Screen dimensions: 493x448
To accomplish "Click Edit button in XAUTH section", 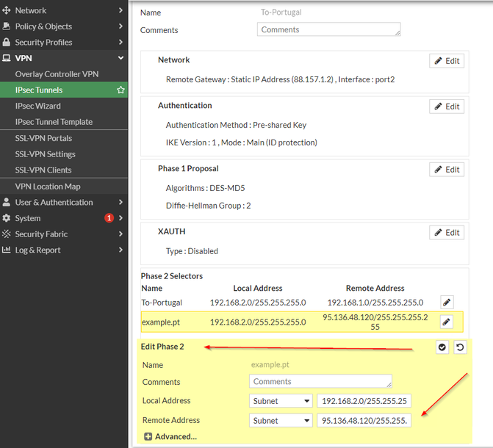I will click(x=447, y=233).
